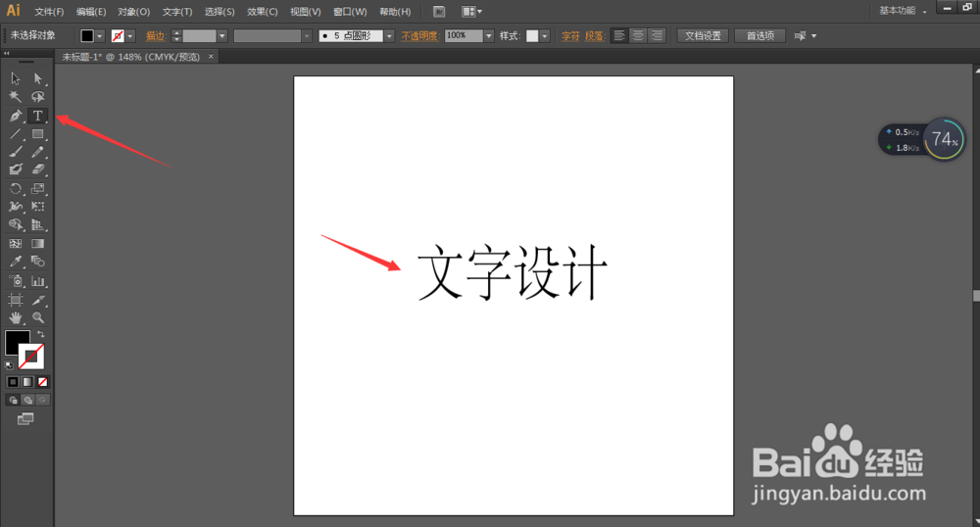Open the 样式 style dropdown
Screen dimensions: 980x527
point(544,36)
